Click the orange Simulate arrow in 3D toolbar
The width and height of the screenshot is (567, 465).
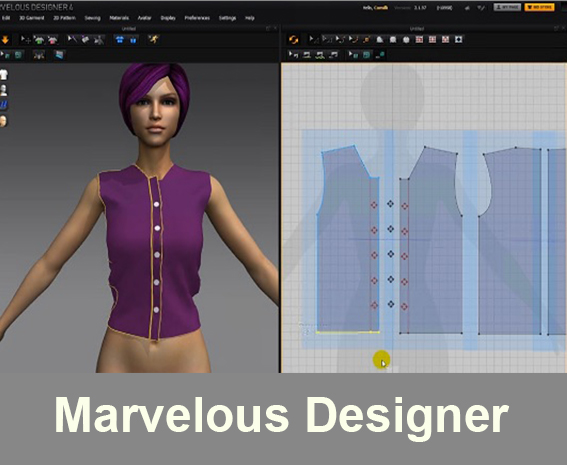5,40
